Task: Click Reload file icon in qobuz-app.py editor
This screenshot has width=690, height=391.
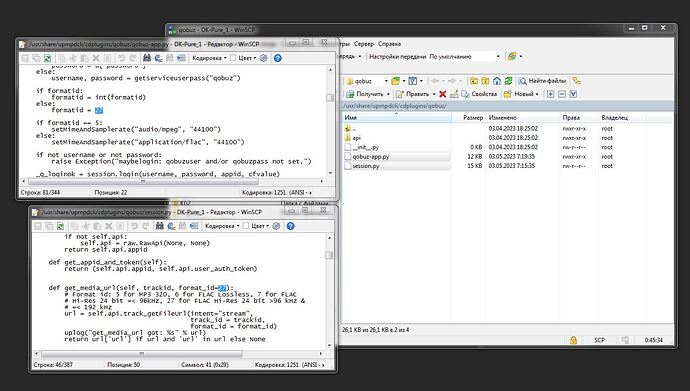Action: point(48,58)
